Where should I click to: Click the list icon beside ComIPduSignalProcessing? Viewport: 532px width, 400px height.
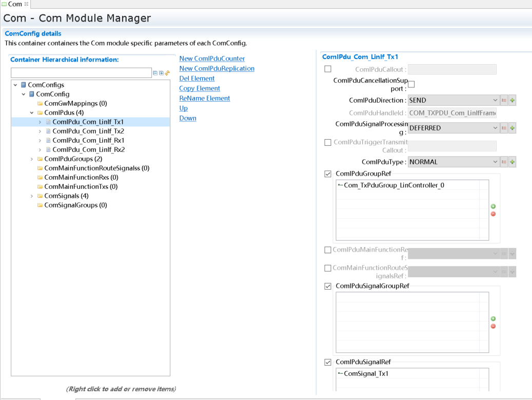(504, 128)
